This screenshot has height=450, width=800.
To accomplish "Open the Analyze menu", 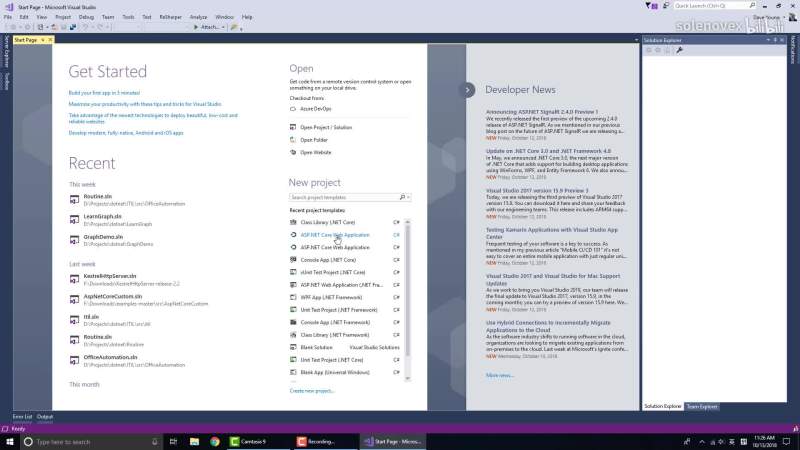I will click(x=198, y=17).
